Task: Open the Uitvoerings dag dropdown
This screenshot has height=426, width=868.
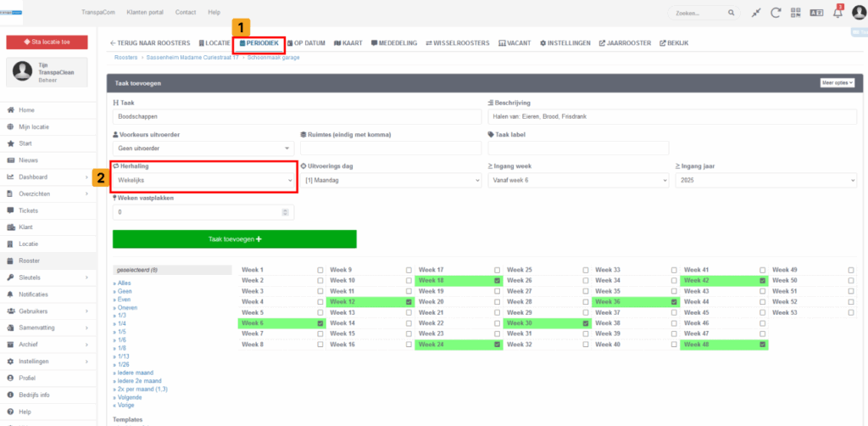Action: pyautogui.click(x=392, y=181)
